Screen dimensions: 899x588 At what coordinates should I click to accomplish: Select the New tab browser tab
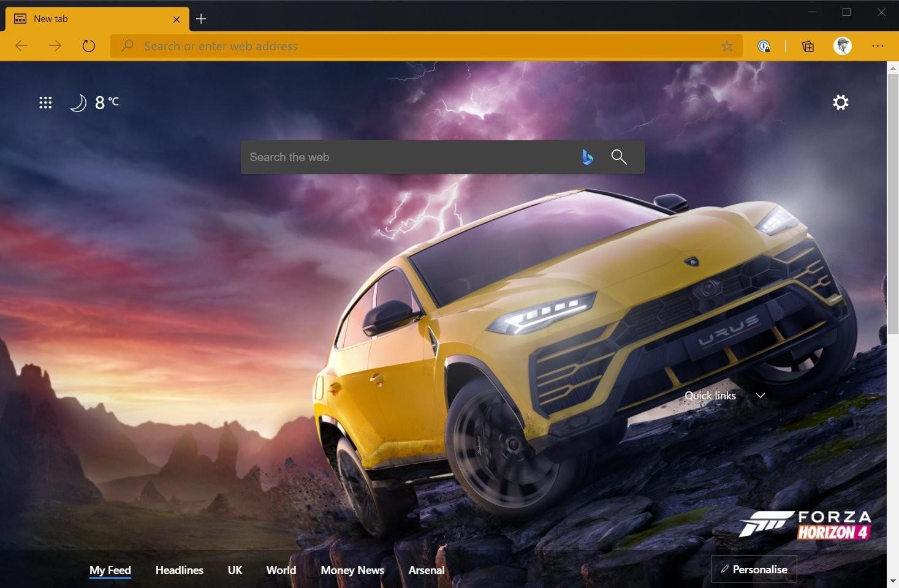pyautogui.click(x=97, y=19)
